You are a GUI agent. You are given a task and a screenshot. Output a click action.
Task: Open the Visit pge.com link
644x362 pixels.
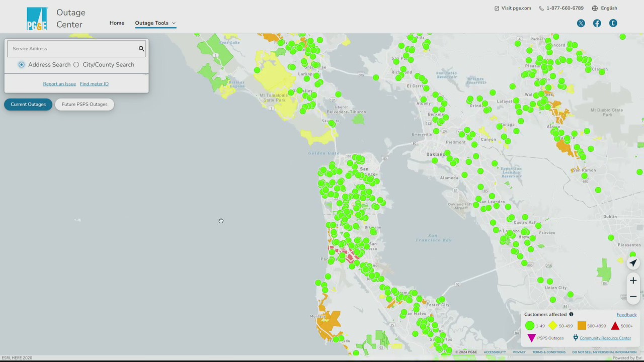[516, 8]
